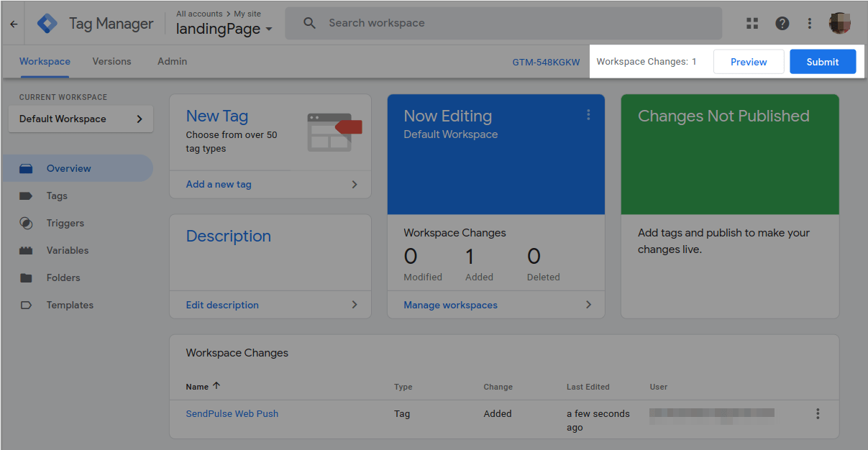Click the New Tag card heading
Image resolution: width=868 pixels, height=450 pixels.
(217, 116)
